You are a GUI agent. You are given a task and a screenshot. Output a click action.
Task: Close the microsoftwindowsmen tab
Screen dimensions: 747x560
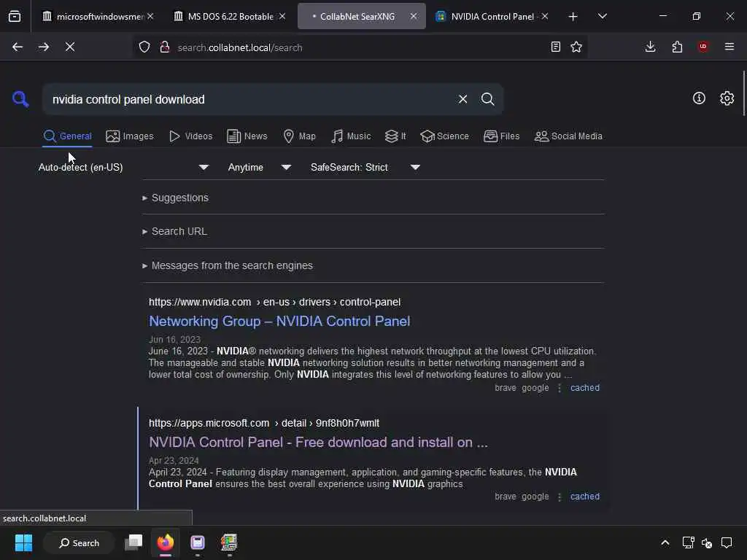tap(150, 16)
